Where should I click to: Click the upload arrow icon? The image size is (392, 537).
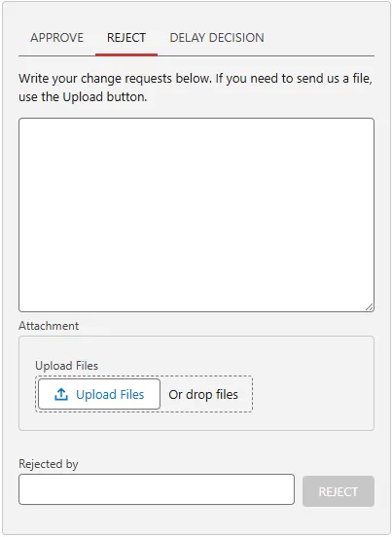61,394
